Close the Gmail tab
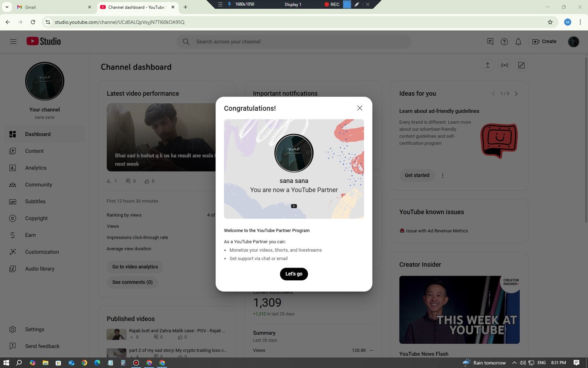This screenshot has width=588, height=368. tap(89, 7)
